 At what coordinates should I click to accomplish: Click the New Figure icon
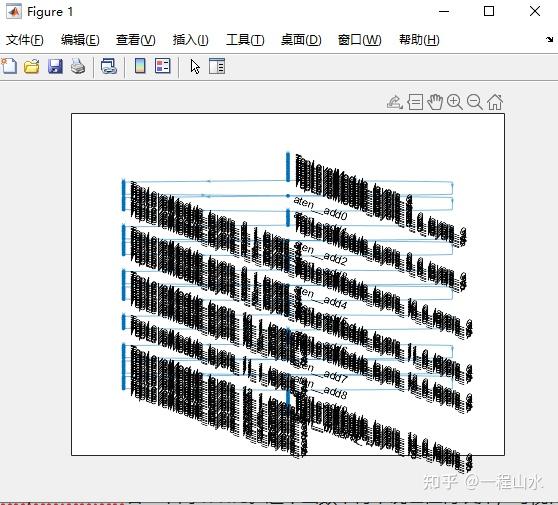click(x=9, y=66)
